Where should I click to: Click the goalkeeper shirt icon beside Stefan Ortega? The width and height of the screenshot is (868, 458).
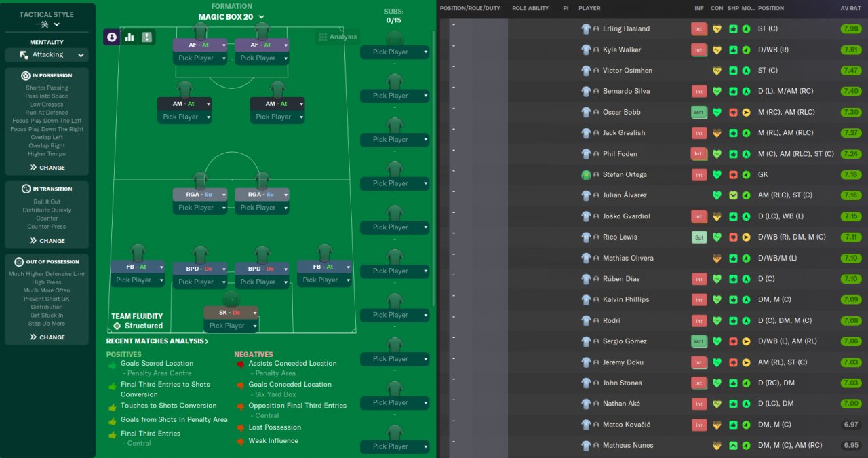click(x=587, y=174)
